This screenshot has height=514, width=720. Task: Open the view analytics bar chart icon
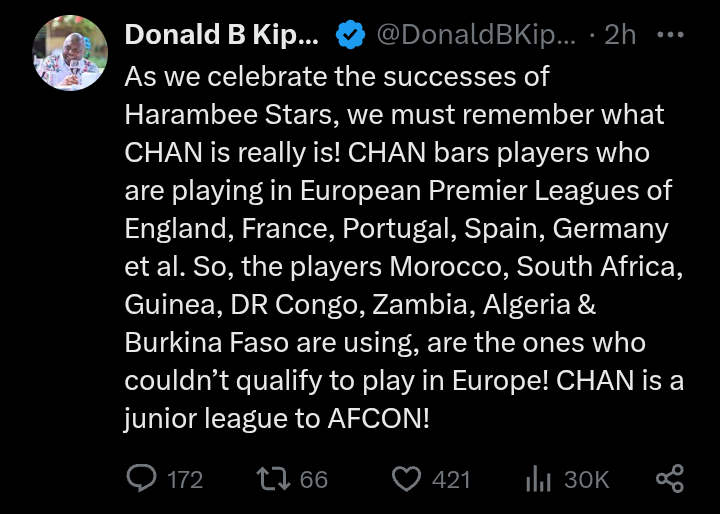[x=538, y=479]
